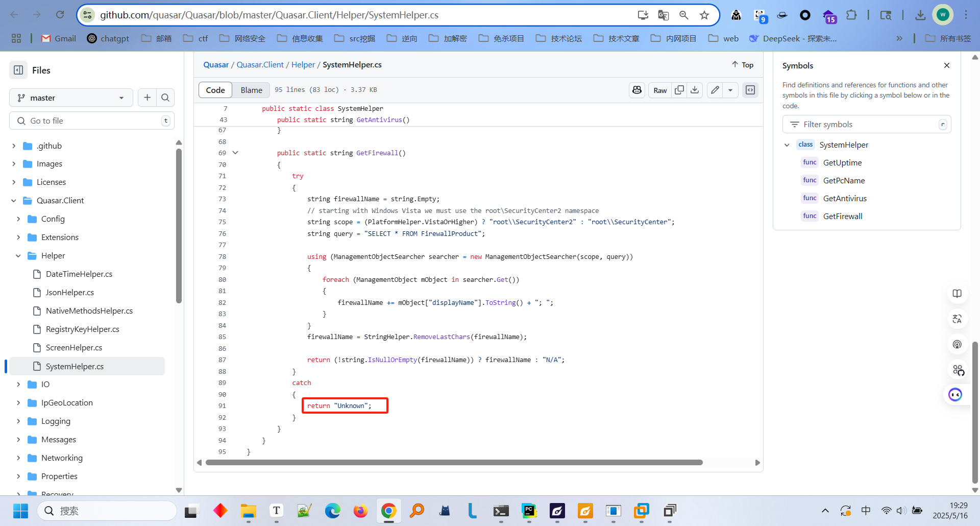
Task: Copy raw file contents icon
Action: (x=679, y=90)
